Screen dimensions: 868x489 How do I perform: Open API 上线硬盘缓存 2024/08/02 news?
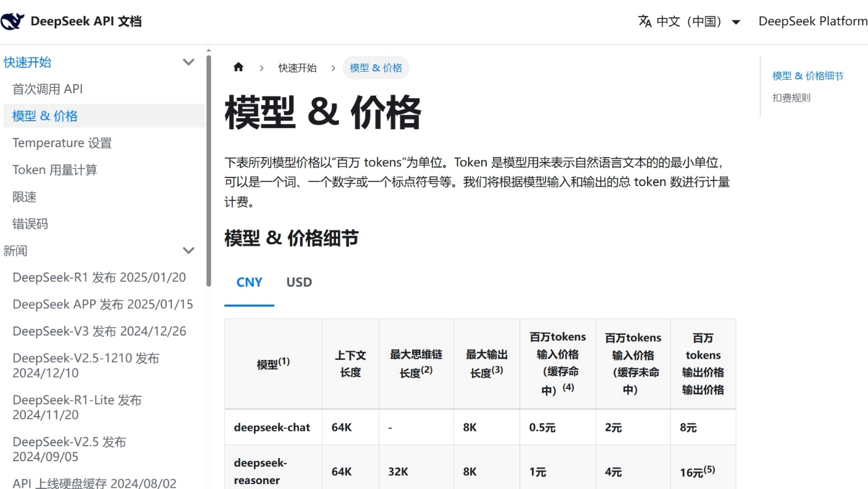point(95,483)
